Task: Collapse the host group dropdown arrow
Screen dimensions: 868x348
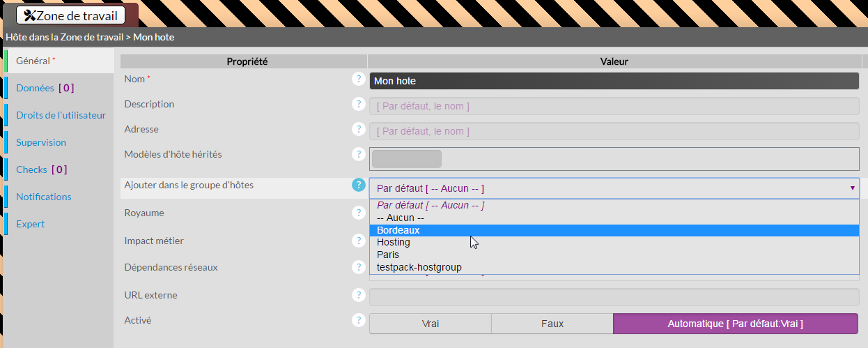Action: point(852,188)
